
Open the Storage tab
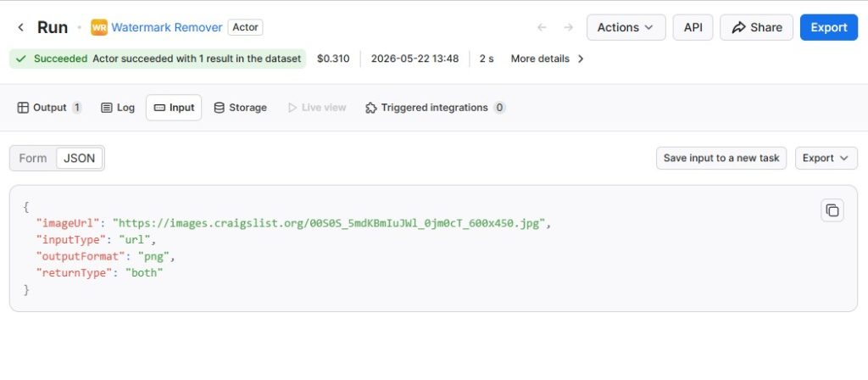point(240,108)
